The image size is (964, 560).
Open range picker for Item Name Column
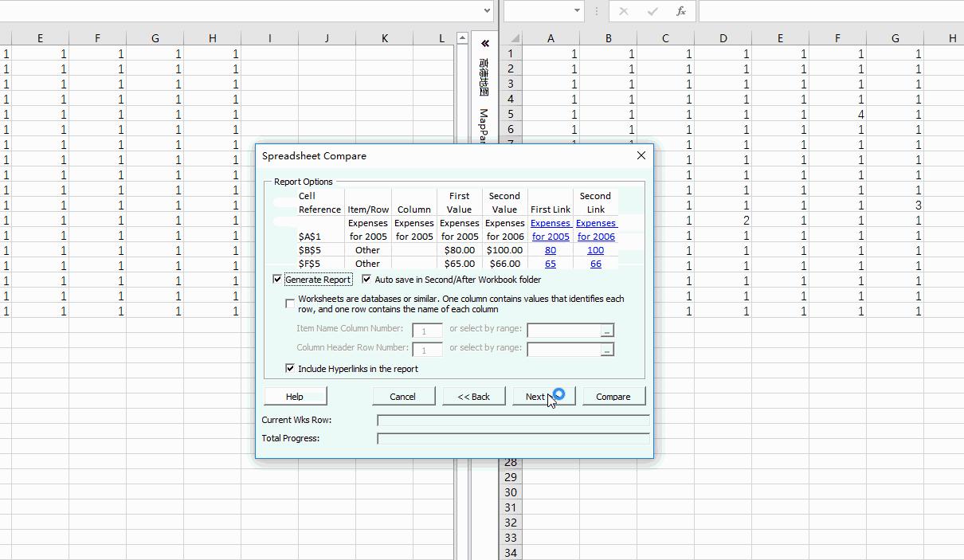tap(607, 331)
